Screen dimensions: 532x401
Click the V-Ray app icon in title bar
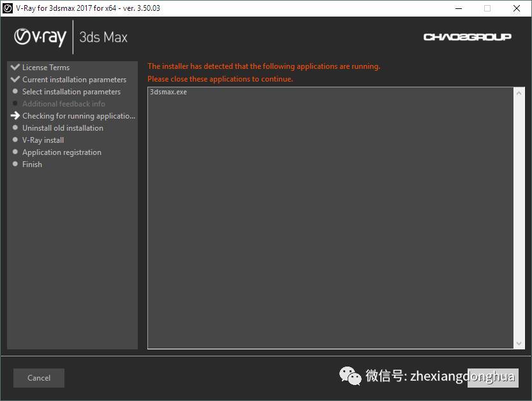click(8, 8)
